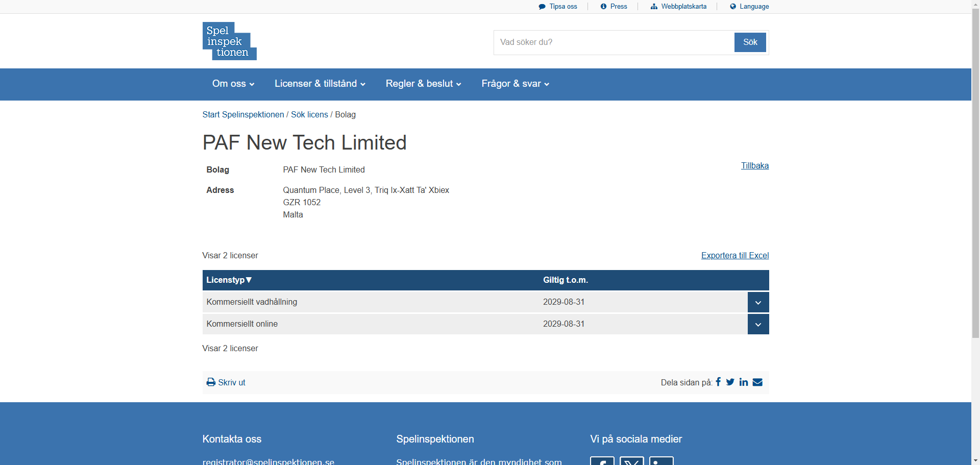This screenshot has height=465, width=980.
Task: Click the Giltig t.o.m. column header
Action: (566, 280)
